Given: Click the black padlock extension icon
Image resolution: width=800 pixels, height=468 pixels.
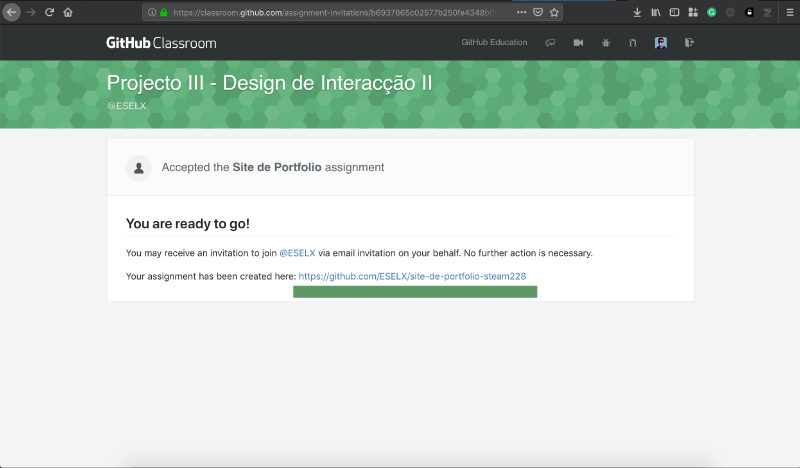Looking at the screenshot, I should (x=749, y=12).
